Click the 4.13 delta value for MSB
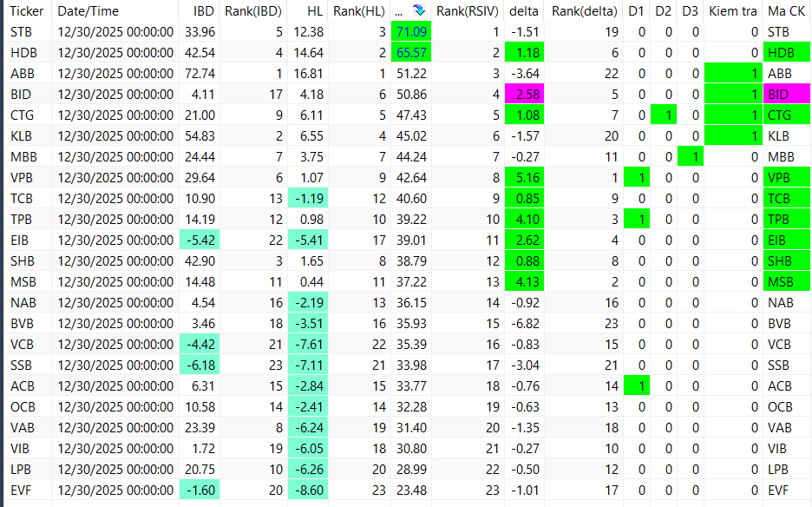812x507 pixels. (524, 281)
